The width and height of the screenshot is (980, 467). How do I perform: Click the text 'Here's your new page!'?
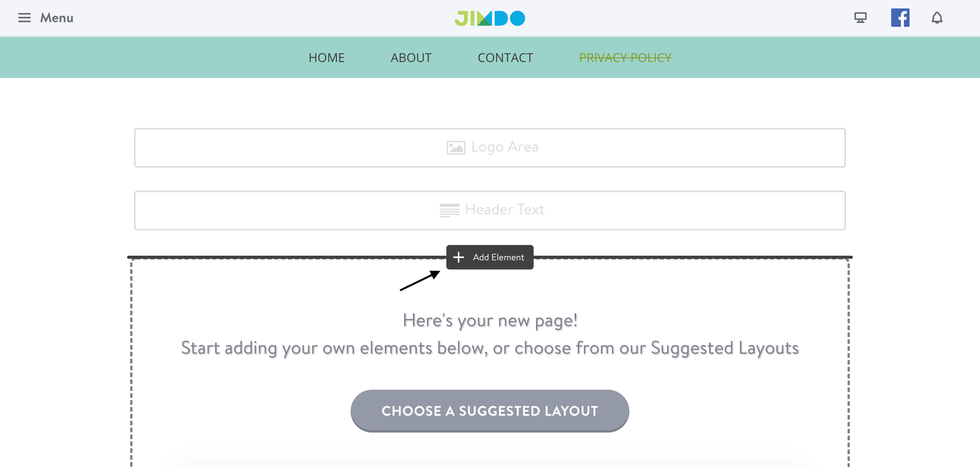[490, 320]
